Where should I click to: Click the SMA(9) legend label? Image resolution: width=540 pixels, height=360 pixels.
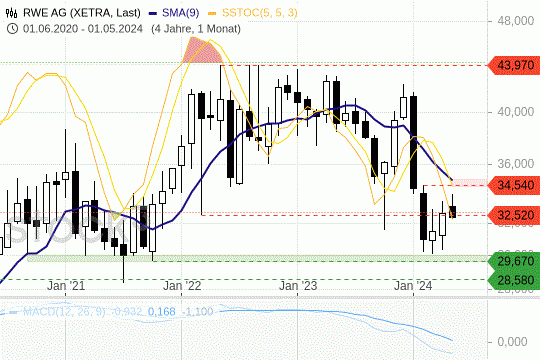click(180, 13)
